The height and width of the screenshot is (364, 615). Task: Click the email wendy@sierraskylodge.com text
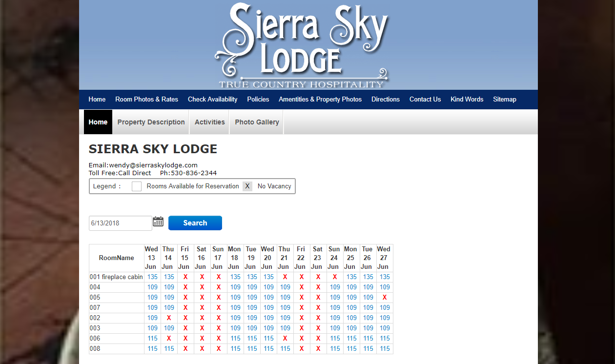153,165
